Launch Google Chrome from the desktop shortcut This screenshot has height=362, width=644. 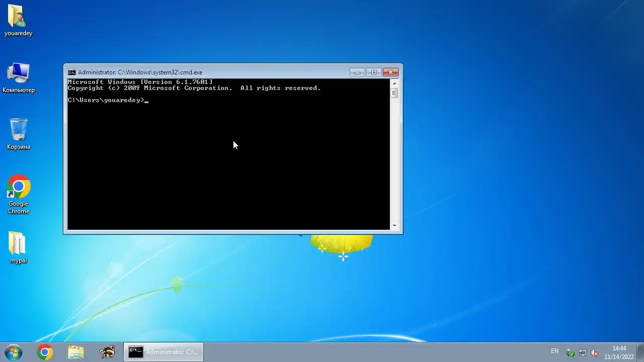pos(19,194)
